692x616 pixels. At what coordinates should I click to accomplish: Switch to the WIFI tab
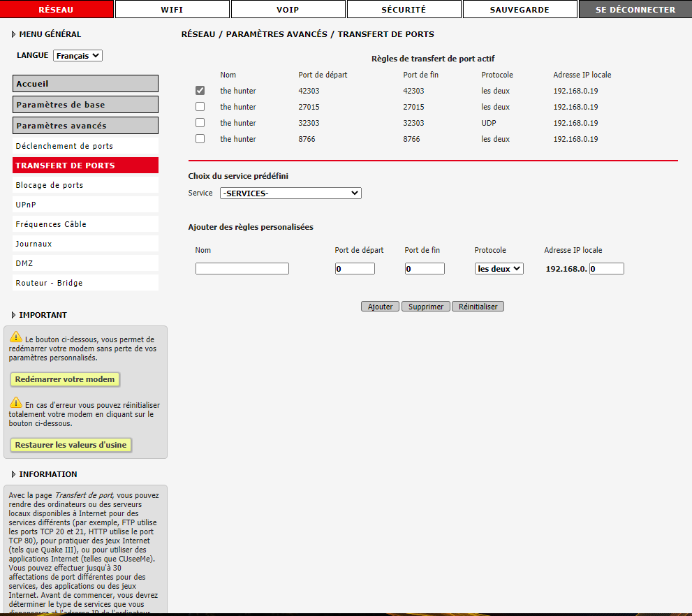(172, 10)
